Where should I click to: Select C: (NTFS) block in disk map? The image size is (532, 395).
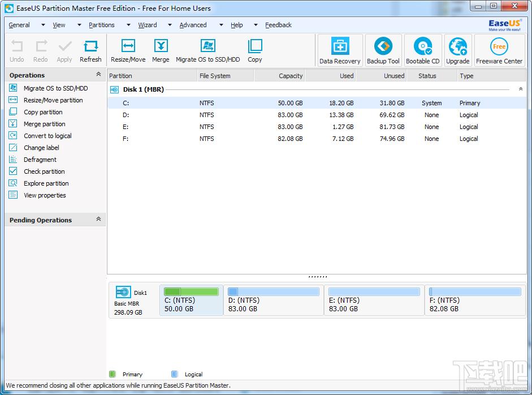pos(191,300)
